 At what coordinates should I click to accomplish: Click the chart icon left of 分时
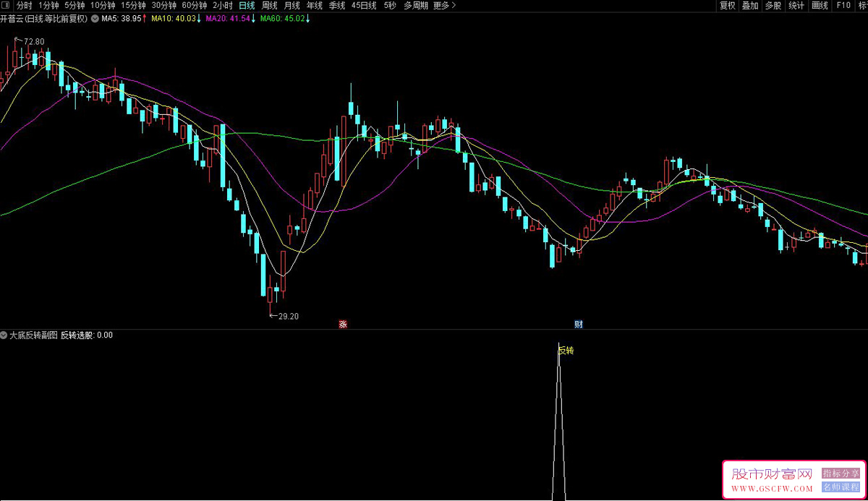click(x=7, y=5)
